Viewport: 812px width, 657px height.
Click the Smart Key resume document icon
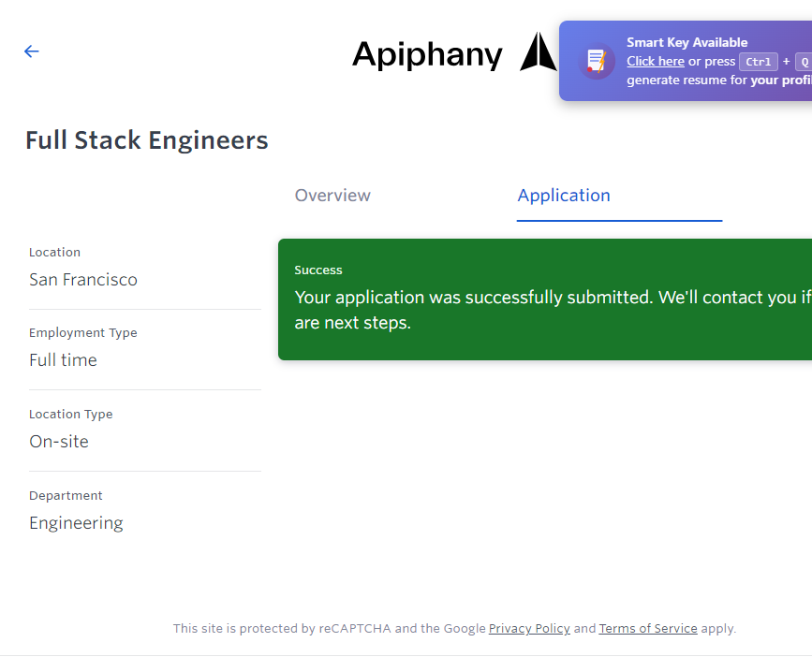(596, 61)
